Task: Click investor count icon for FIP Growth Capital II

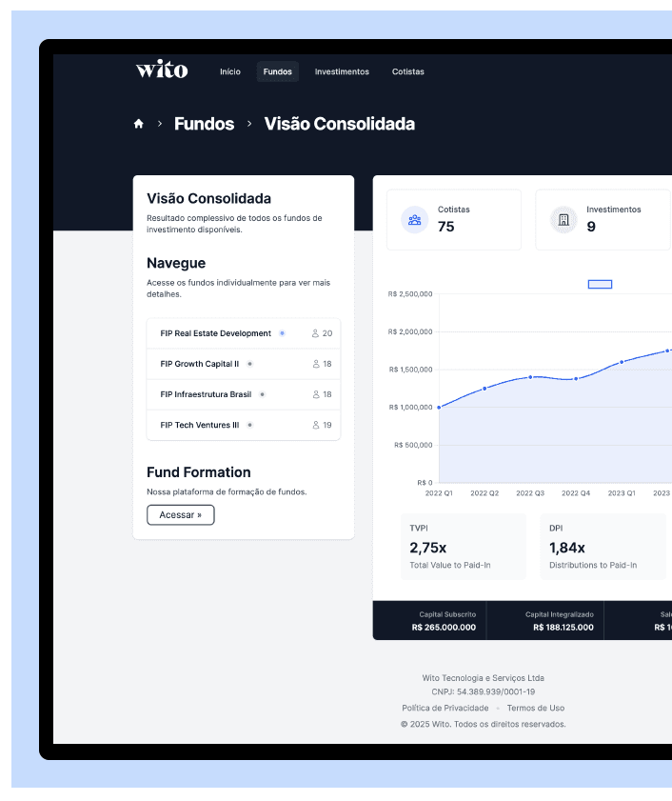Action: [x=316, y=364]
